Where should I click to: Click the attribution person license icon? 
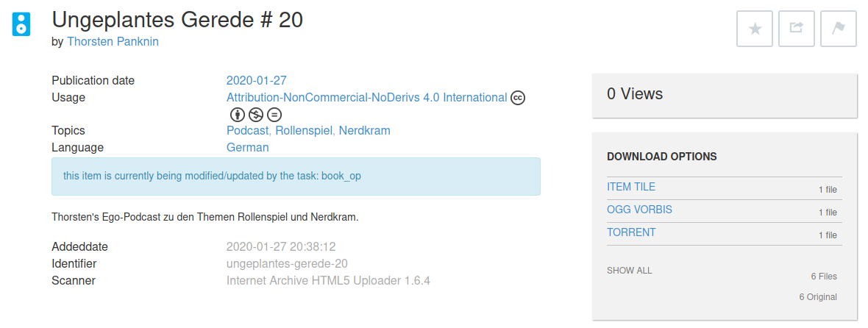(237, 115)
